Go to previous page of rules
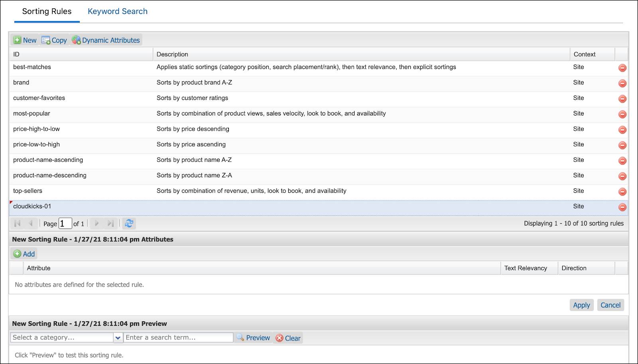 pos(31,223)
